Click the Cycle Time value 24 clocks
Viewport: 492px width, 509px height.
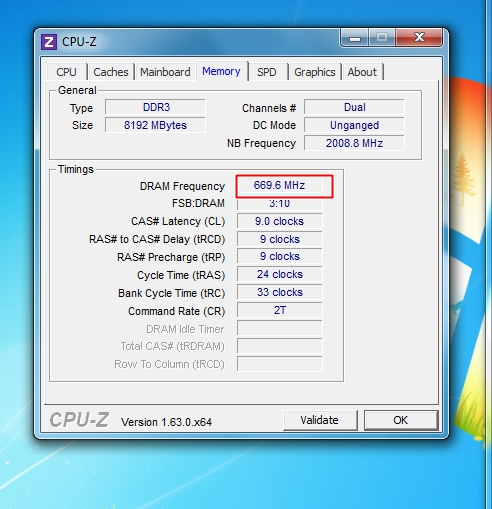(280, 274)
